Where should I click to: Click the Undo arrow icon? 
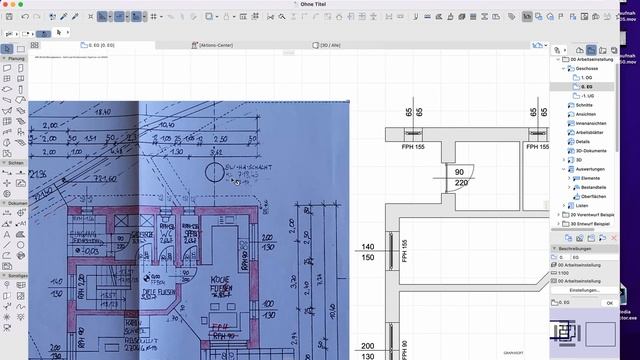[25, 17]
